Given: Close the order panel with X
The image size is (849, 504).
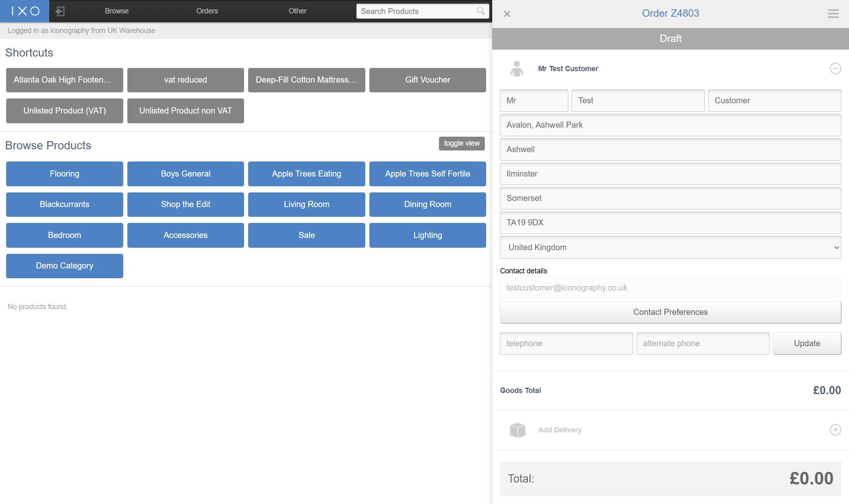Looking at the screenshot, I should click(507, 14).
